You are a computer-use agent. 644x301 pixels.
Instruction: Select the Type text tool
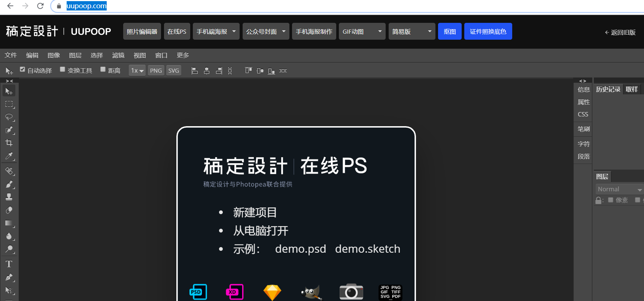coord(9,264)
